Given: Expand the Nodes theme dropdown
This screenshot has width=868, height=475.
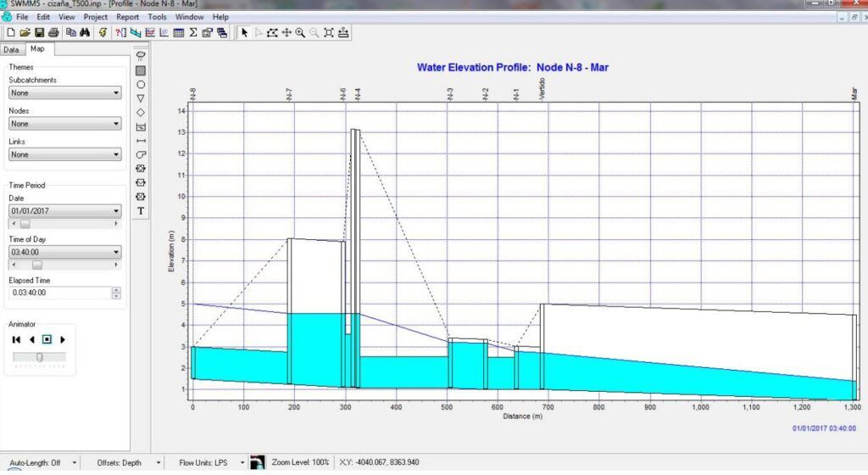Looking at the screenshot, I should [115, 124].
